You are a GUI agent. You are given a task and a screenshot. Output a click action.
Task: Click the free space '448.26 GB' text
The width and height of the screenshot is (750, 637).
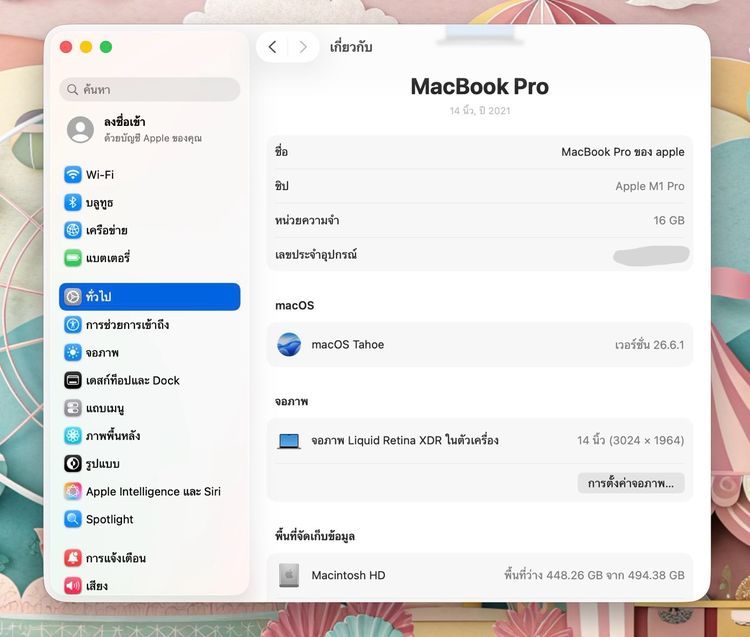574,575
